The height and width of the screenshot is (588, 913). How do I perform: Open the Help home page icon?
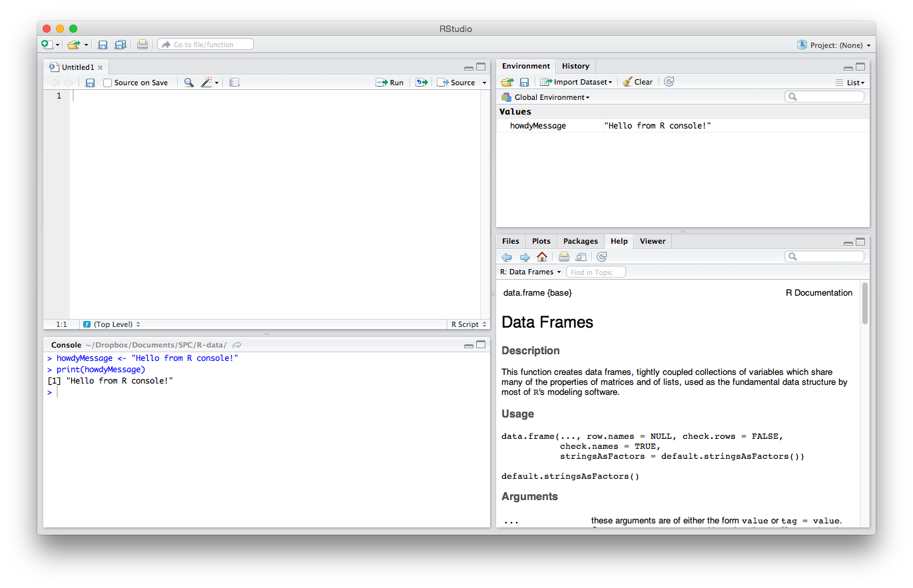point(542,256)
